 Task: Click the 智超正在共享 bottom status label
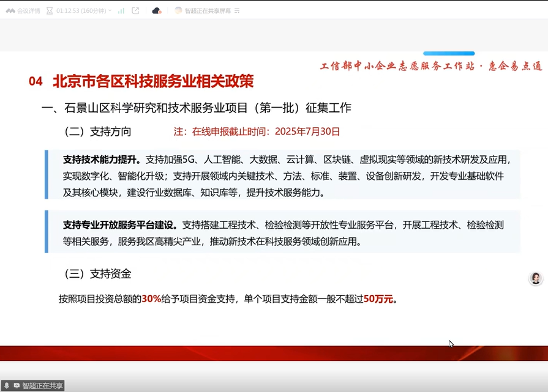click(42, 386)
